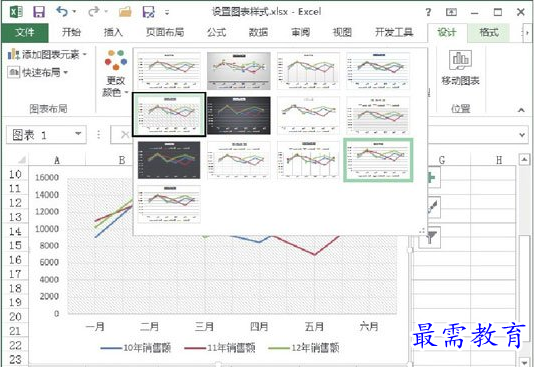Open the 文件 tab

(x=25, y=33)
